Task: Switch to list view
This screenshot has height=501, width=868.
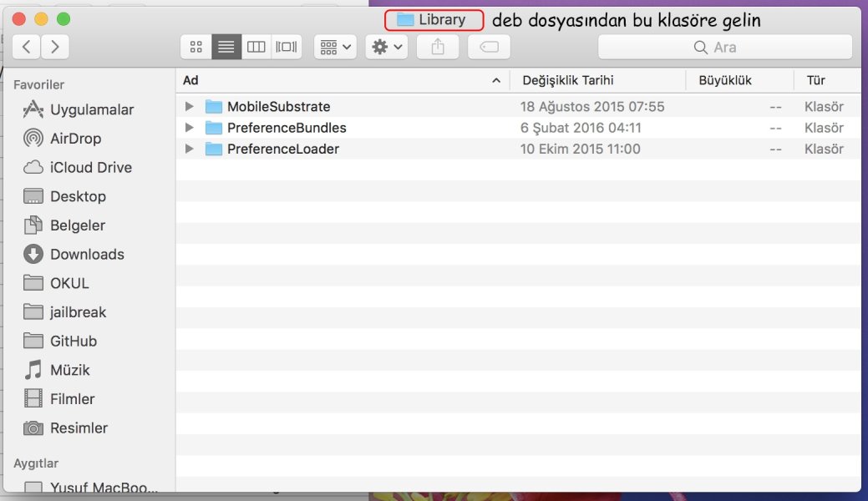Action: coord(226,47)
